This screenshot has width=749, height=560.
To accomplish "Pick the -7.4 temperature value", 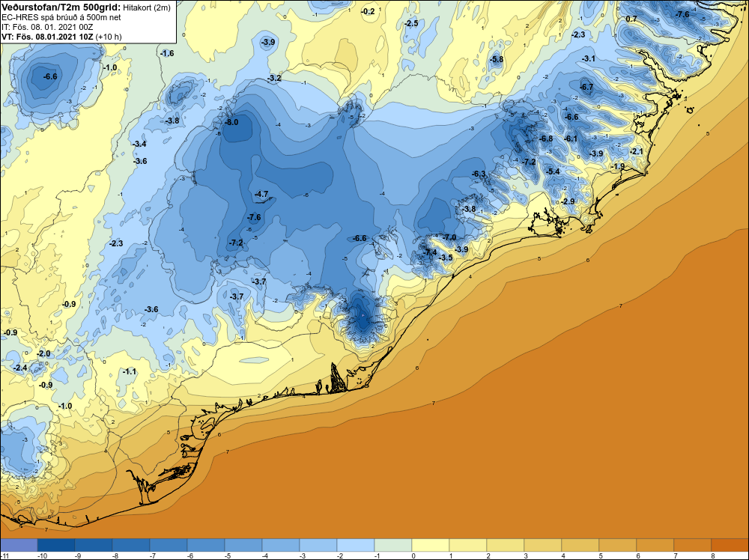I will 430,252.
